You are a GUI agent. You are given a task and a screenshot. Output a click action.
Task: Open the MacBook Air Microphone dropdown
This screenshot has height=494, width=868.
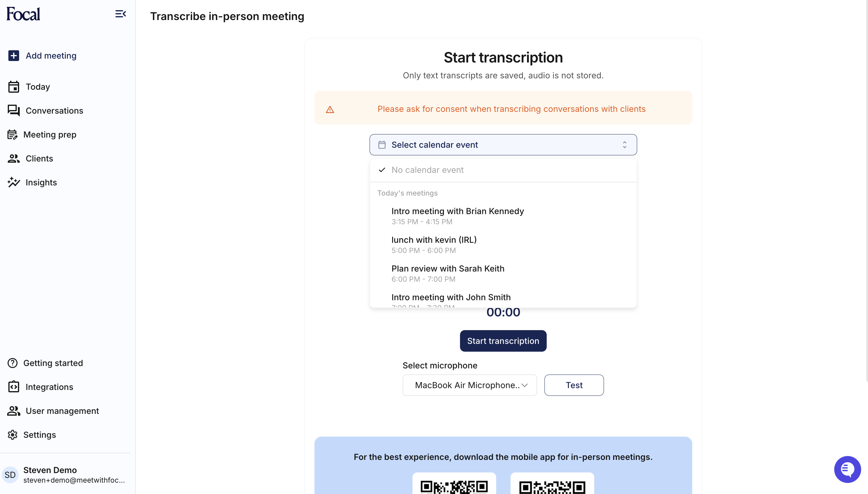(x=469, y=385)
